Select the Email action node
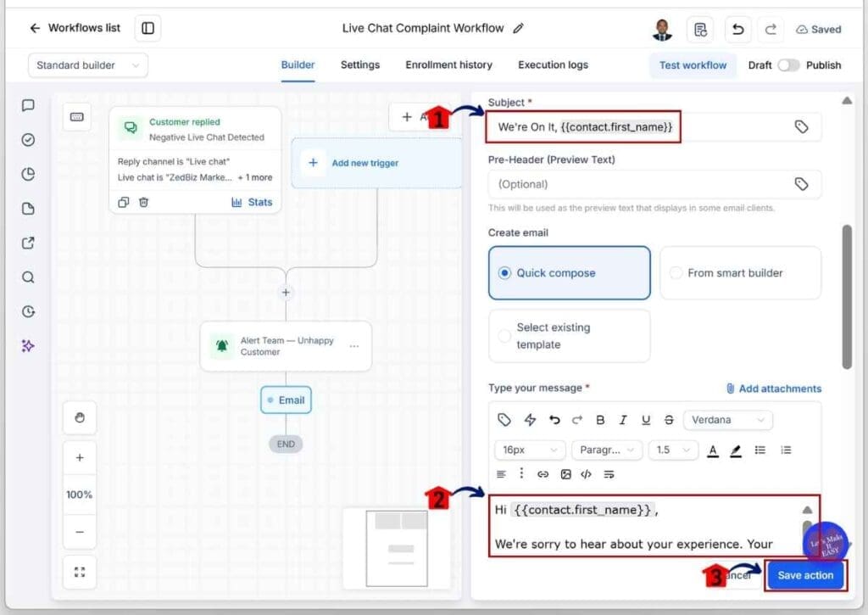The width and height of the screenshot is (868, 615). coord(287,400)
